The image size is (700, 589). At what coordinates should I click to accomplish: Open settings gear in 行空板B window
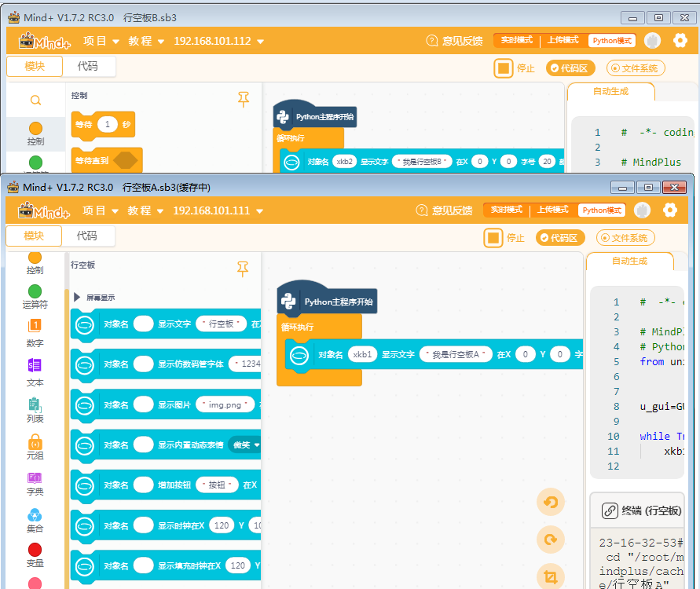(680, 41)
